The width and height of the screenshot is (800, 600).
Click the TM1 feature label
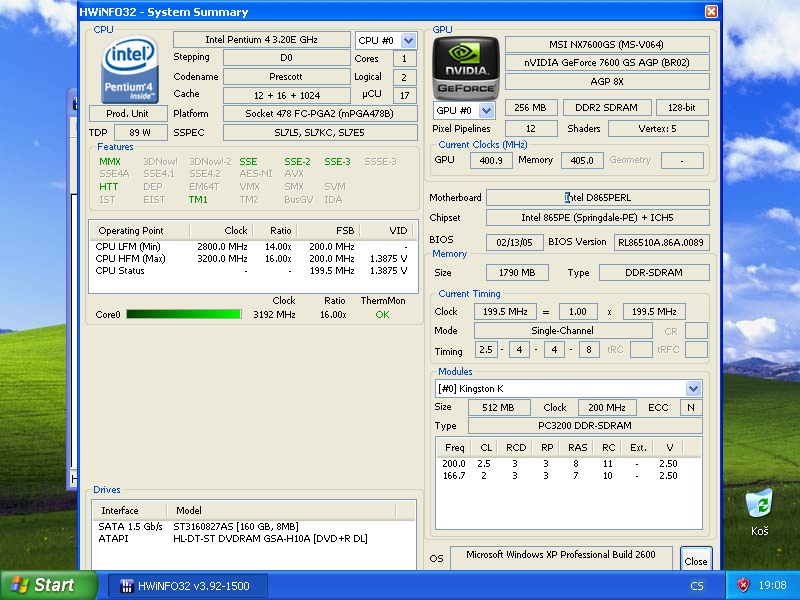pyautogui.click(x=198, y=199)
